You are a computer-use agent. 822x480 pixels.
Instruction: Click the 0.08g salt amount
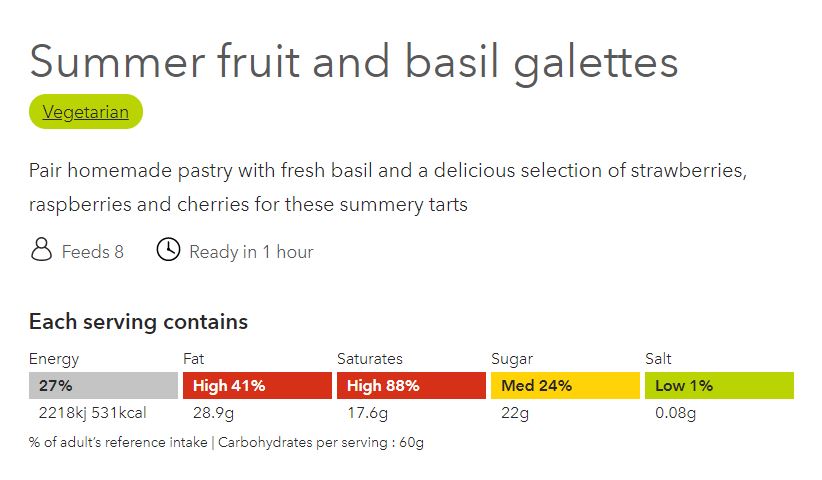(x=676, y=413)
